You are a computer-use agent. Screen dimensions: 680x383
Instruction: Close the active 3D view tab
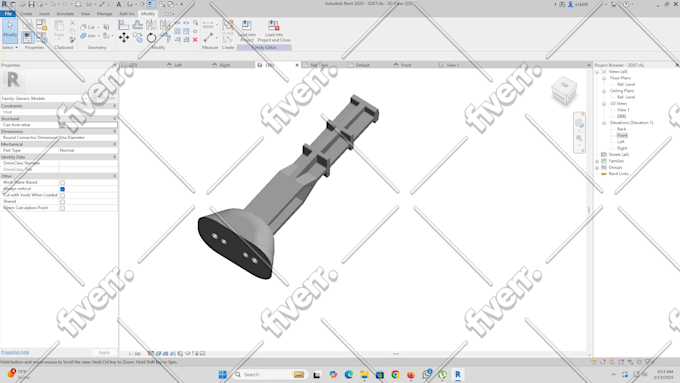pyautogui.click(x=297, y=65)
